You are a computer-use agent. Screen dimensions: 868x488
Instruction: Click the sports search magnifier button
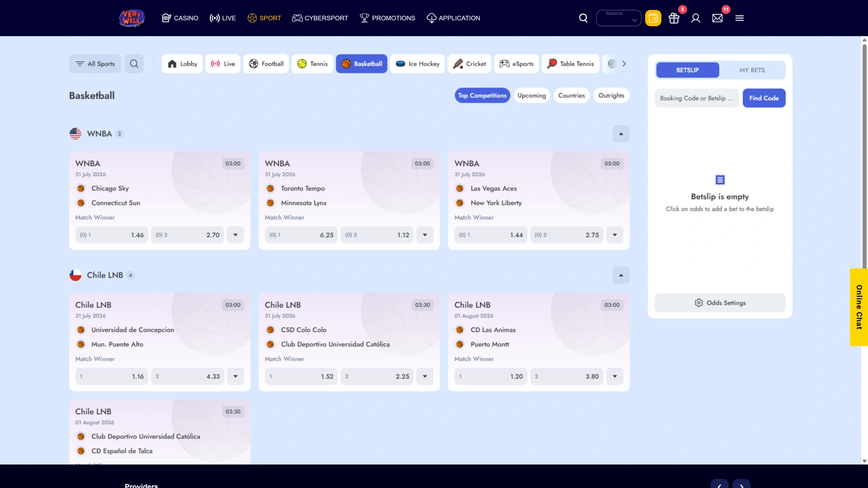click(134, 64)
